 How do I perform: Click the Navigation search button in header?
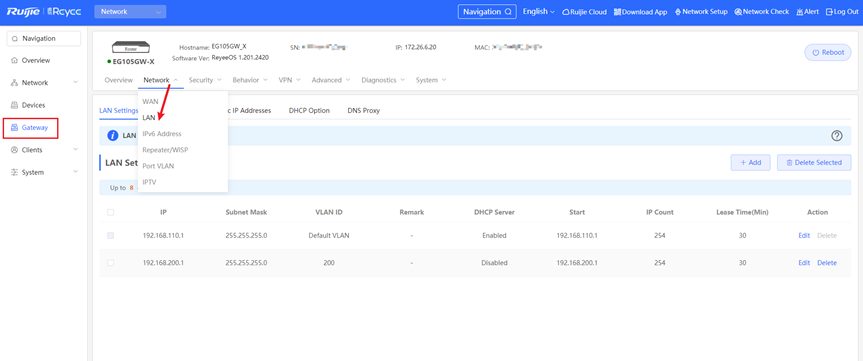tap(487, 12)
